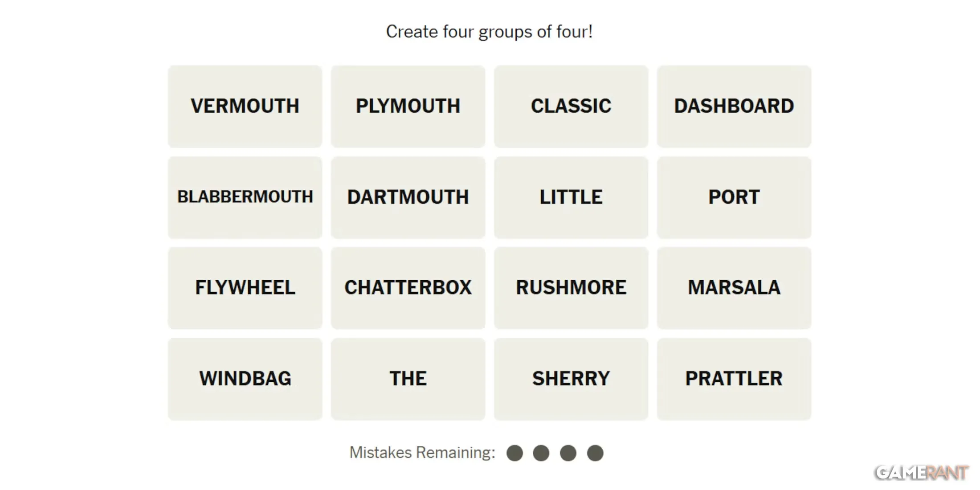Viewport: 980px width, 490px height.
Task: Pick the CHATTERBOX tile
Action: pos(408,288)
